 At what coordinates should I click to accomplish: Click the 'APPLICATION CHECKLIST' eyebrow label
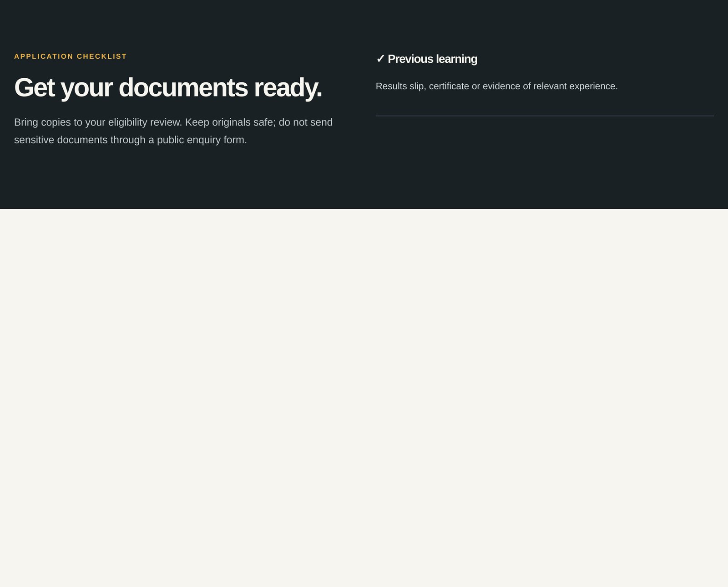click(71, 56)
